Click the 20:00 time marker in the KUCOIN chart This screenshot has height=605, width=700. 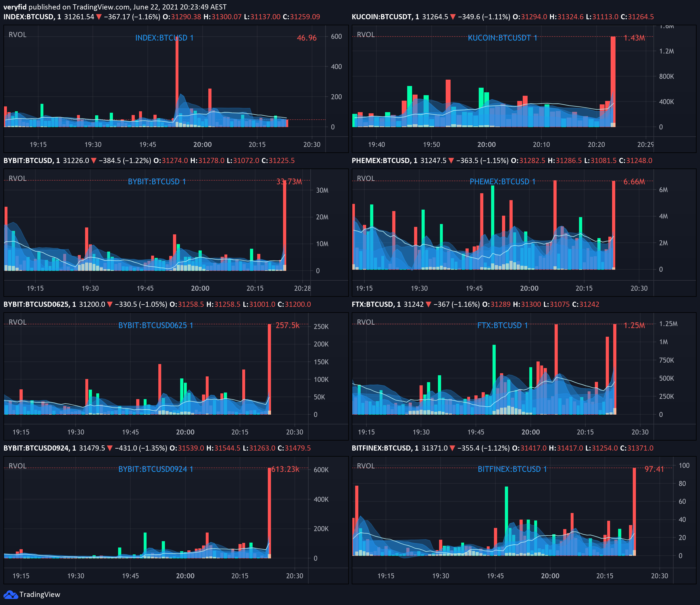click(x=486, y=145)
